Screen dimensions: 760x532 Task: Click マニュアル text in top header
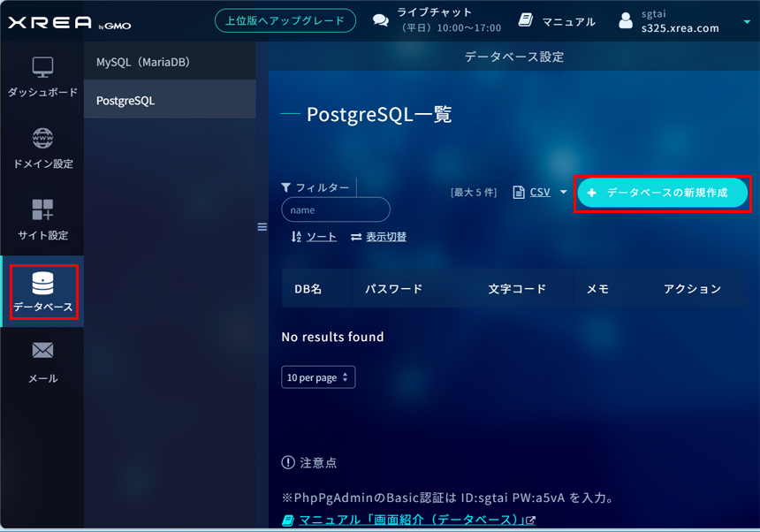click(x=568, y=22)
